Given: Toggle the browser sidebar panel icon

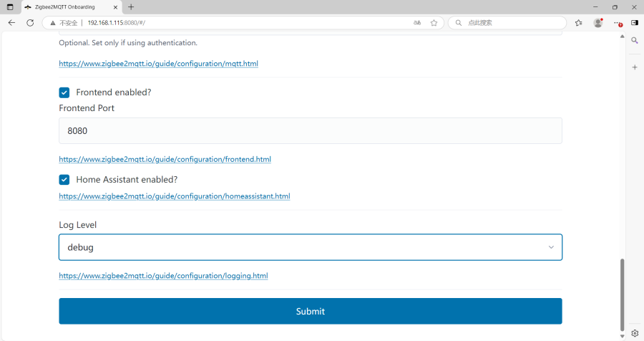Looking at the screenshot, I should tap(635, 23).
